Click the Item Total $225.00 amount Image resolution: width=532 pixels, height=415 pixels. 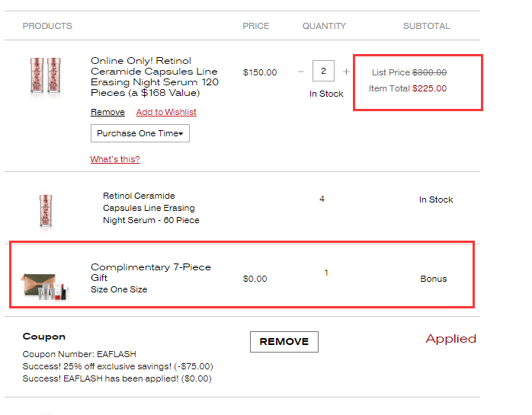[x=430, y=88]
